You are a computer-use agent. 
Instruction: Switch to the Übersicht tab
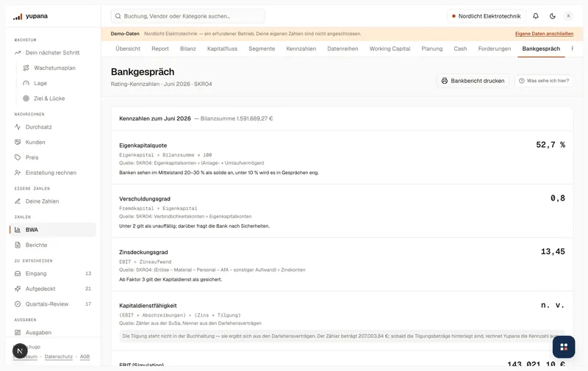click(128, 48)
